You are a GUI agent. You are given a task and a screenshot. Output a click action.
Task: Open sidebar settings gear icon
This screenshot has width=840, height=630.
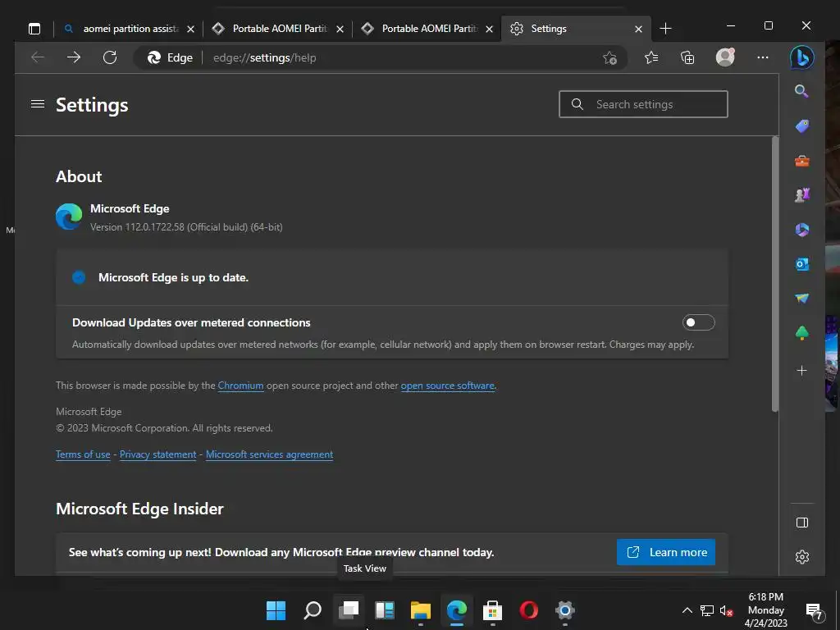coord(802,557)
